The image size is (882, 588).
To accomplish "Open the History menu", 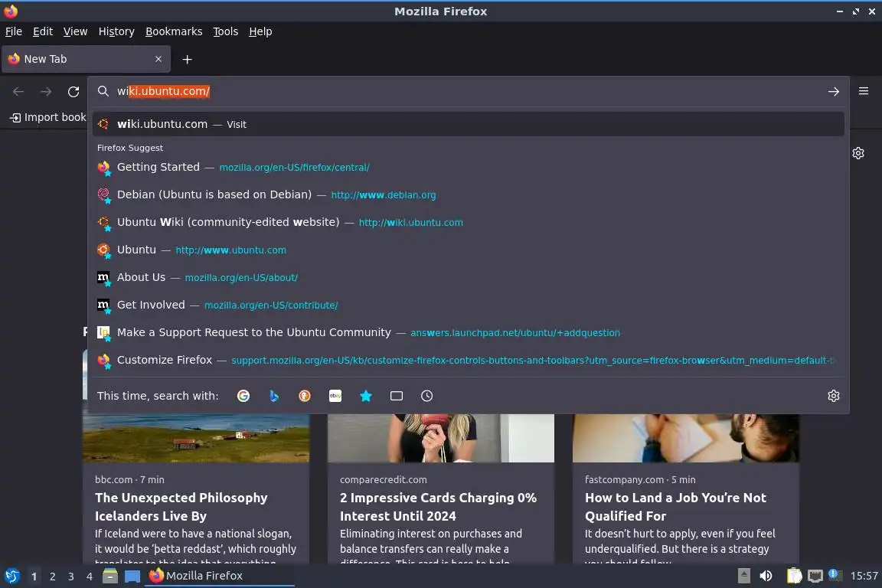I will [x=116, y=31].
